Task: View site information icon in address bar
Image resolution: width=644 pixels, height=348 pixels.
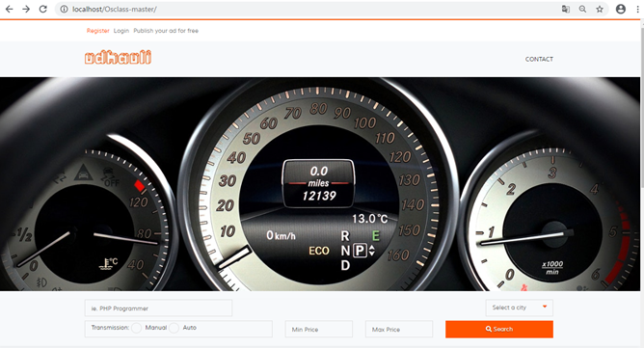Action: [x=64, y=9]
